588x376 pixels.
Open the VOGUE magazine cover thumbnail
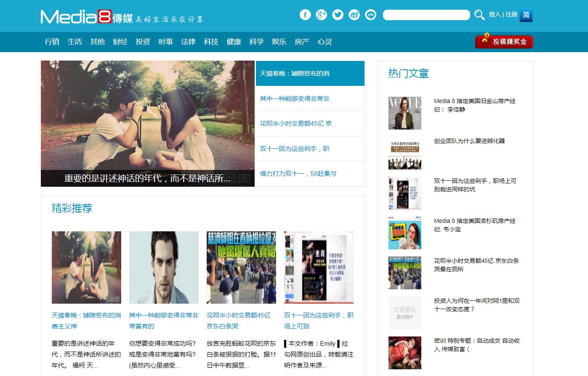pyautogui.click(x=404, y=113)
